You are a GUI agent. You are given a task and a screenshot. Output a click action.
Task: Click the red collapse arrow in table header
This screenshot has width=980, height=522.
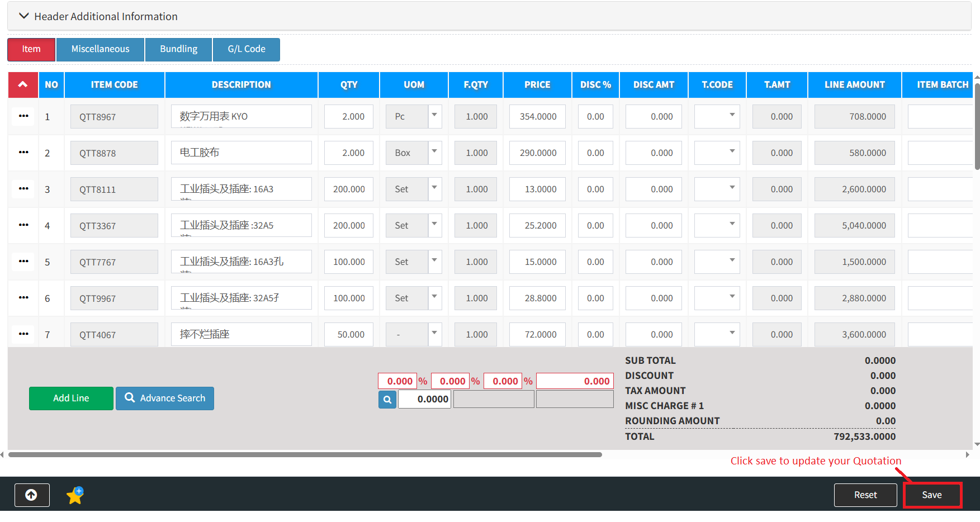point(23,85)
